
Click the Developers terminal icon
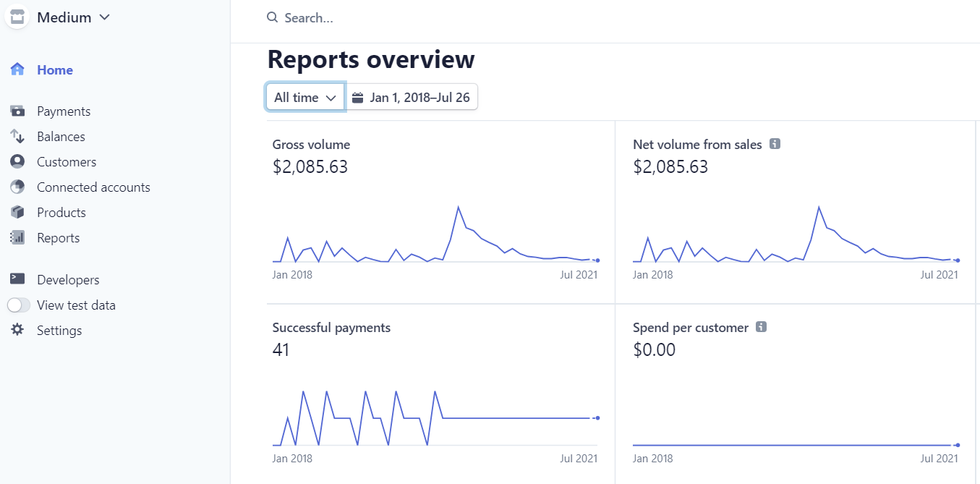tap(17, 280)
